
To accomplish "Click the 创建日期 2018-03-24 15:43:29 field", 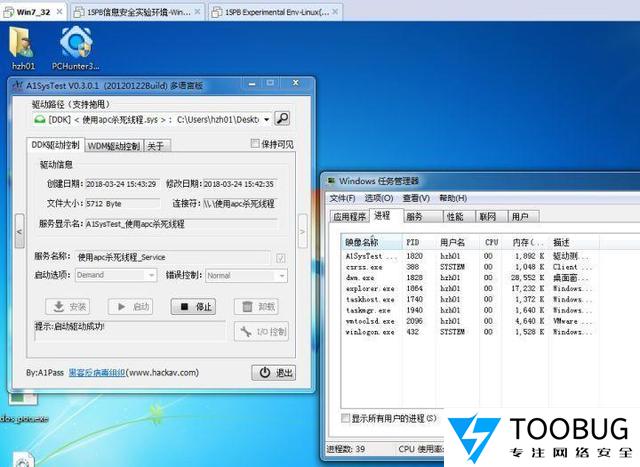I will [122, 184].
